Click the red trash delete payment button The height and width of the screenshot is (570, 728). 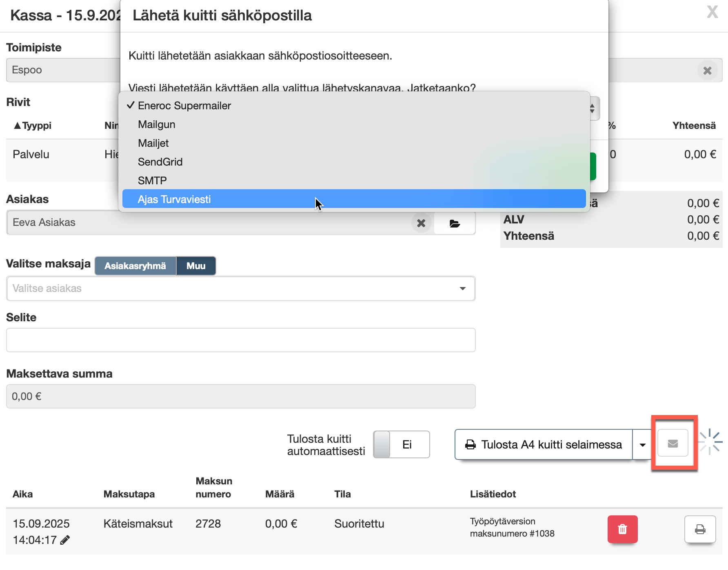tap(622, 529)
